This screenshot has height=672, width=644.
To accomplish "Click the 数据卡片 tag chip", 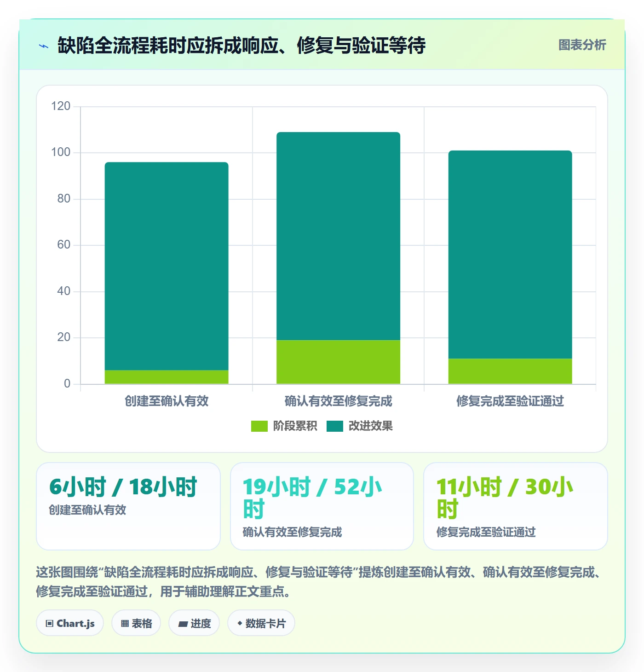I will (x=261, y=623).
